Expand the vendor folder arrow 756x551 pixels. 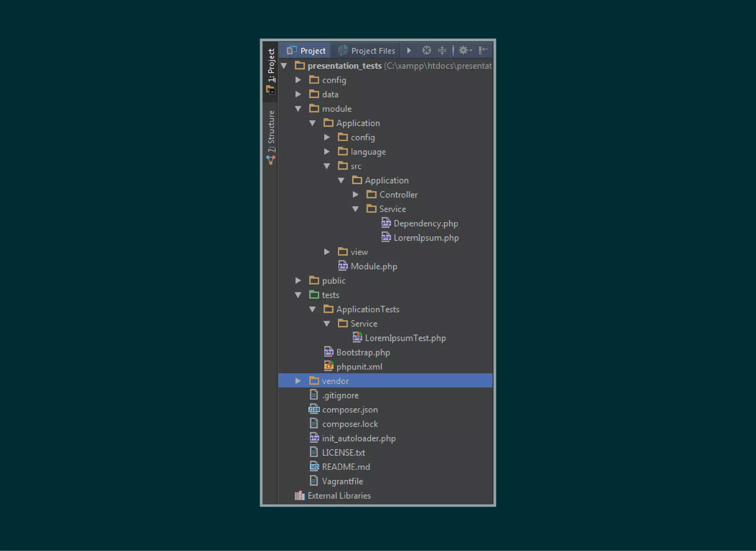[x=298, y=381]
